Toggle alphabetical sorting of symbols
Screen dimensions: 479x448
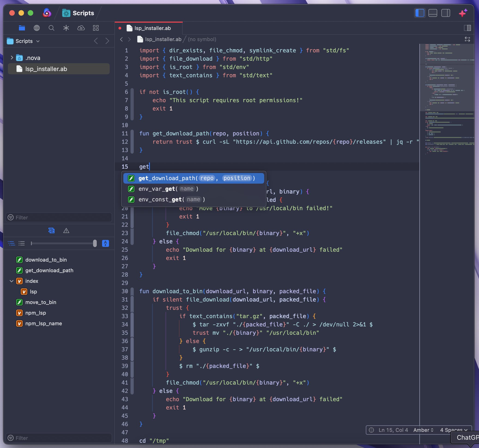[105, 243]
